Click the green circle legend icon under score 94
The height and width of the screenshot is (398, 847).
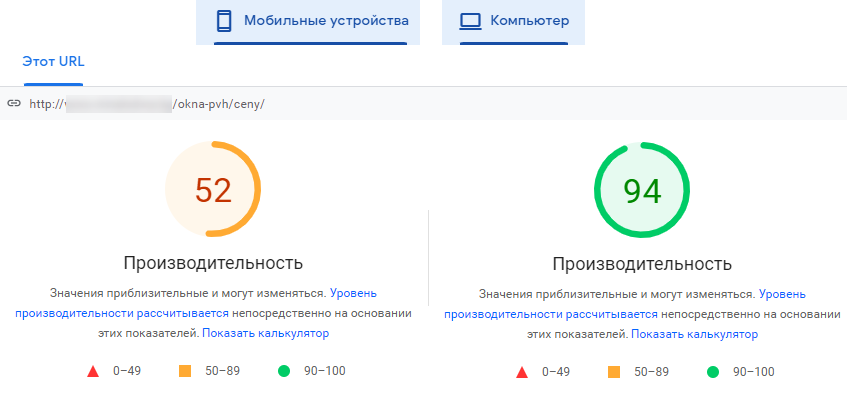click(x=712, y=372)
